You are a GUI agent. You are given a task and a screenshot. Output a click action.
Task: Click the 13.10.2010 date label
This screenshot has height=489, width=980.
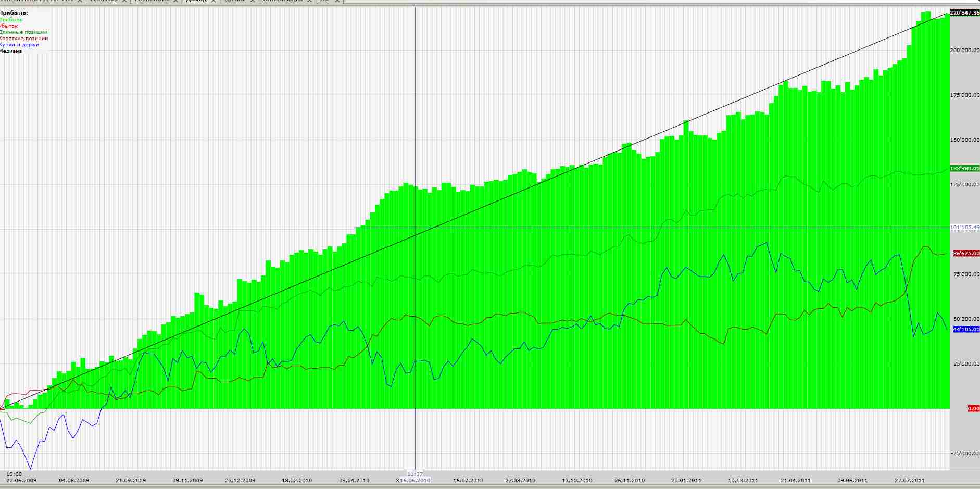[x=577, y=481]
